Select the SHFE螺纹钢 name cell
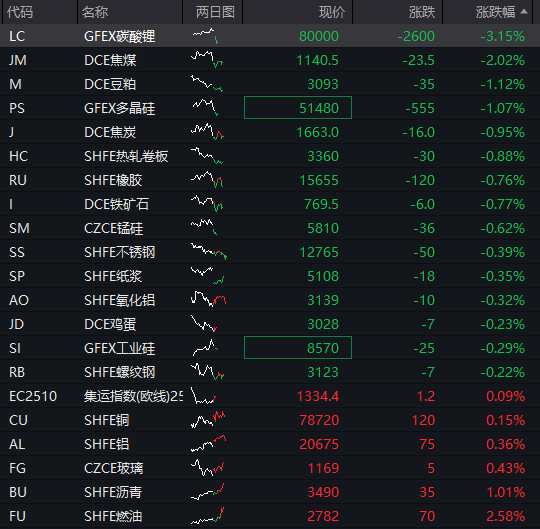The width and height of the screenshot is (540, 529). [x=120, y=372]
